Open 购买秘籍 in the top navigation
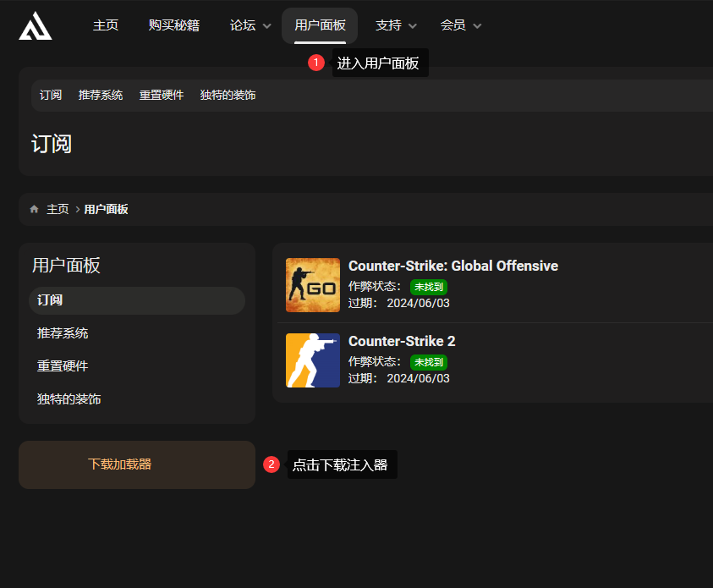713x588 pixels. point(174,25)
